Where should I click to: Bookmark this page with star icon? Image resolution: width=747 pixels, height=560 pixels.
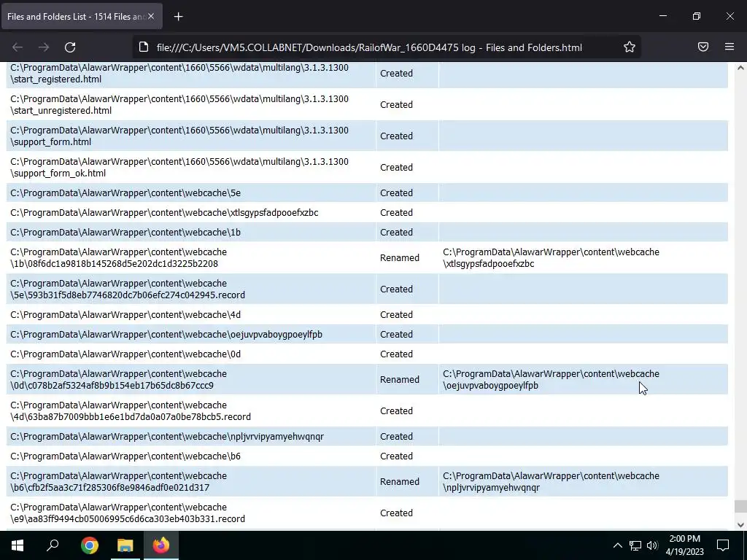[x=630, y=47]
